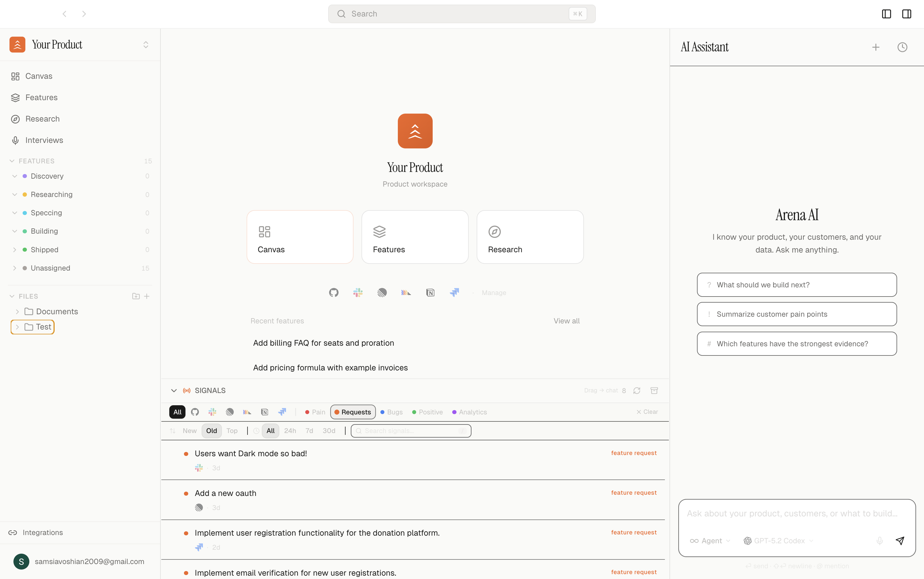
Task: Open the AI Assistant chat history
Action: (x=902, y=47)
